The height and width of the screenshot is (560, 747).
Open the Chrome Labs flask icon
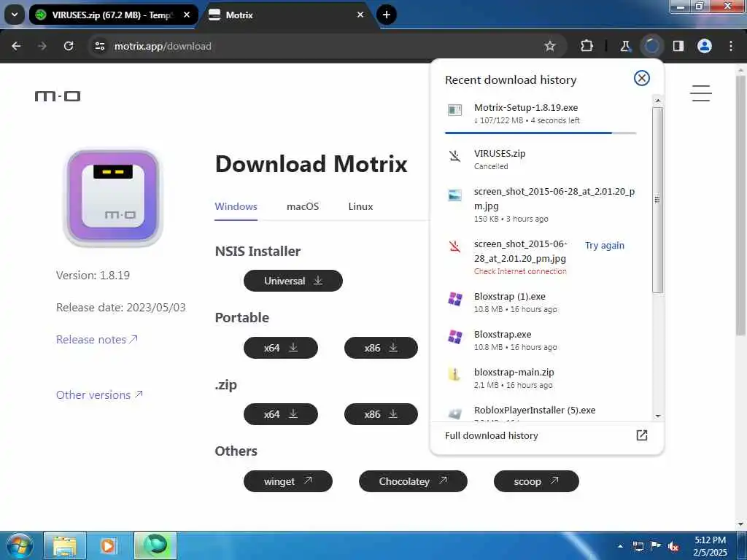[x=625, y=46]
